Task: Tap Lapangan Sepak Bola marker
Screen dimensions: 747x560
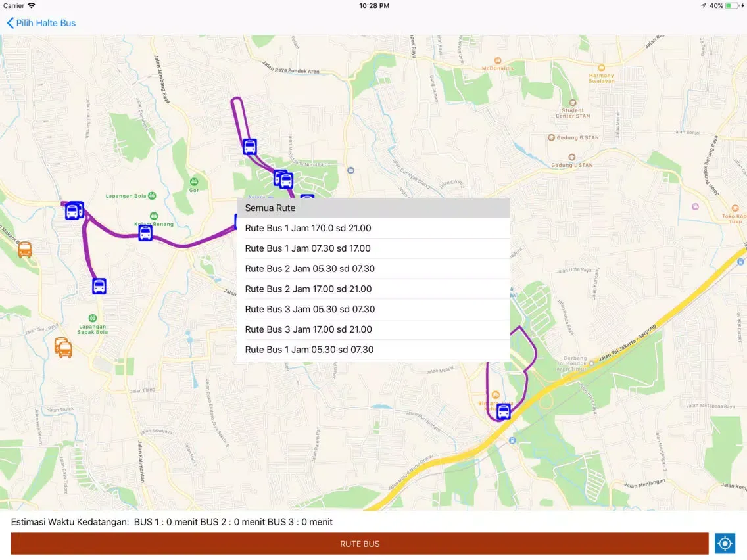Action: 93,318
